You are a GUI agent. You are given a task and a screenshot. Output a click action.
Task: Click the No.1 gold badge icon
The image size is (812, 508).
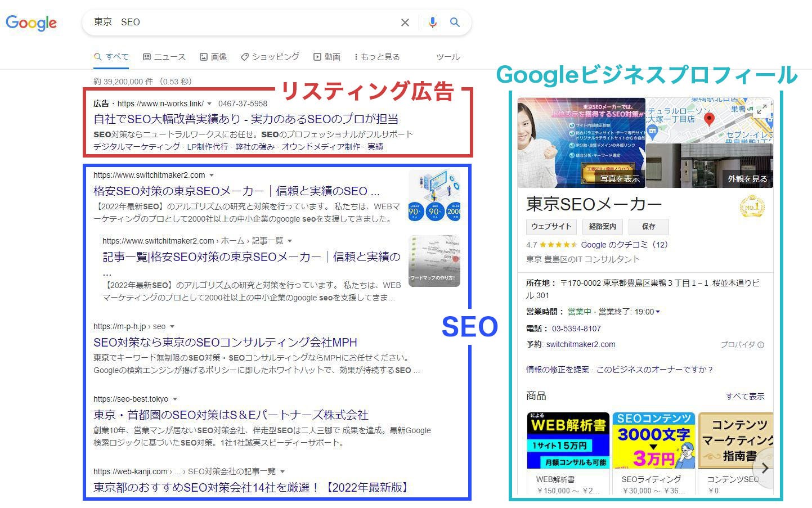pyautogui.click(x=752, y=207)
